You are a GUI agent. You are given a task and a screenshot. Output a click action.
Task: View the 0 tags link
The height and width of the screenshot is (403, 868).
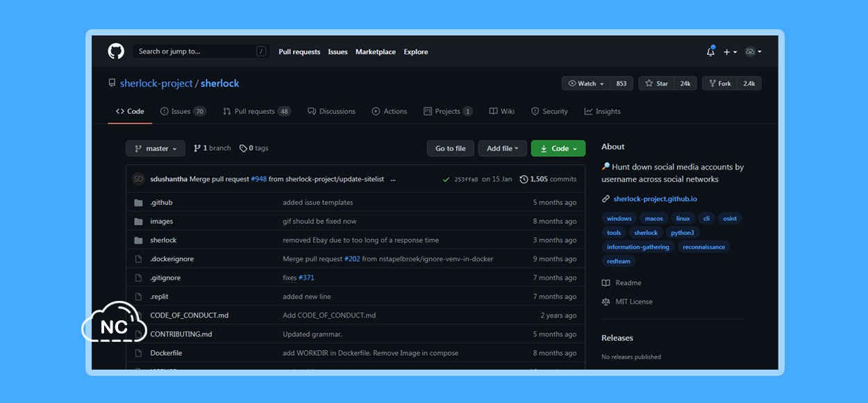(253, 148)
